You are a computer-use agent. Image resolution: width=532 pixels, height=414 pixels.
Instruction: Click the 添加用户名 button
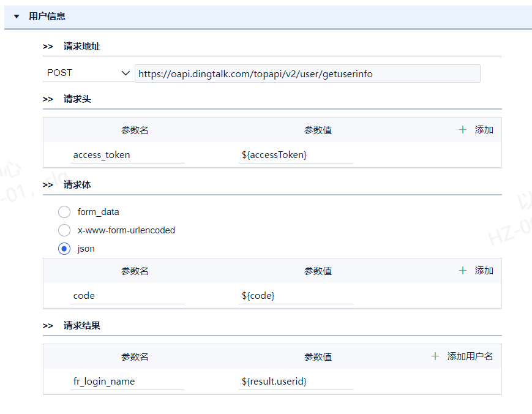[470, 356]
